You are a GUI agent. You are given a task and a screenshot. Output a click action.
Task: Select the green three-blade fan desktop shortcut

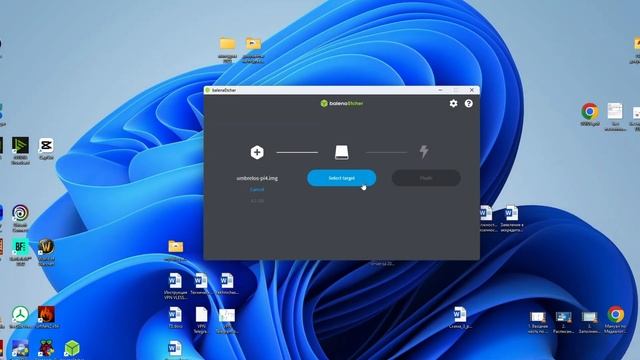[x=20, y=317]
